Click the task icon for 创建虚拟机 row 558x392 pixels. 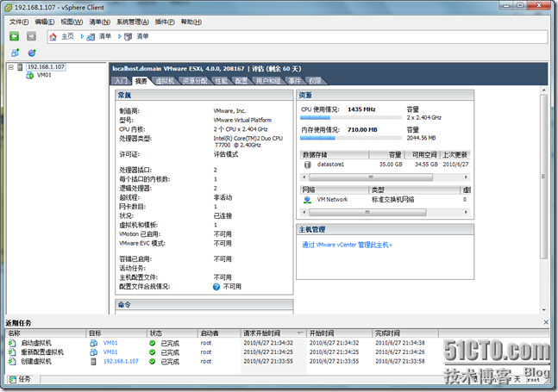[x=12, y=362]
